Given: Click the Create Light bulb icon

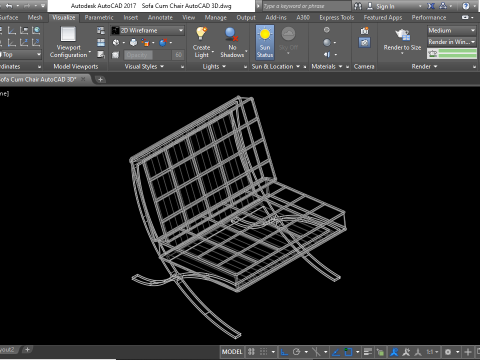Looking at the screenshot, I should click(201, 34).
